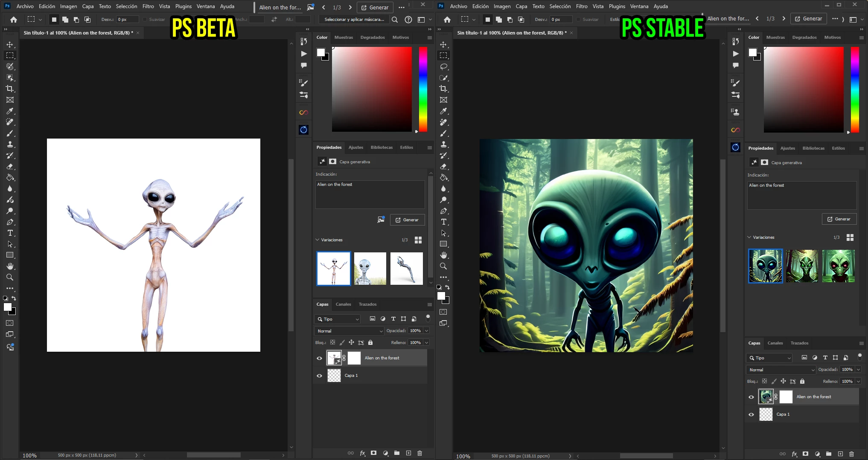Click the hue slider strip in PS Beta Color panel

423,89
